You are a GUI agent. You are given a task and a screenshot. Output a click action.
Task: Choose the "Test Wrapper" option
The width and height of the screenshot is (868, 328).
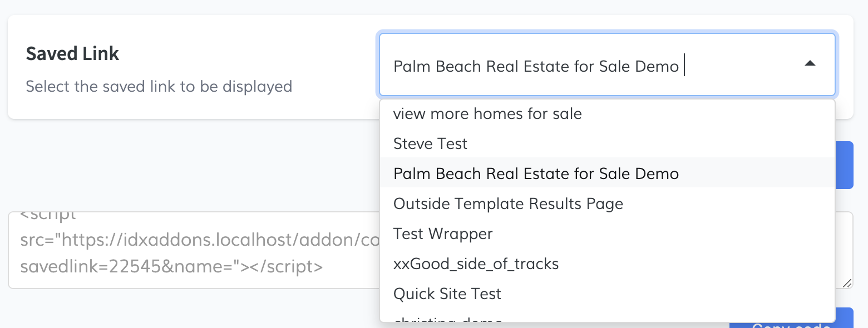pyautogui.click(x=443, y=234)
